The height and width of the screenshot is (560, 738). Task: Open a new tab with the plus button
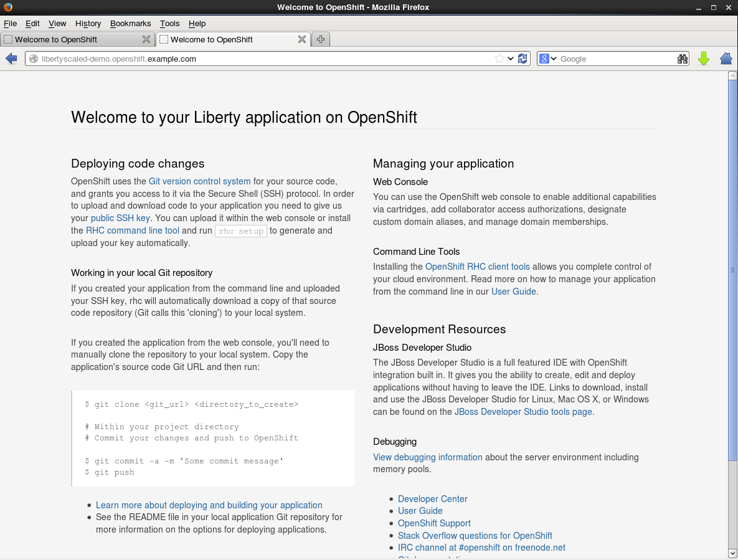(x=321, y=39)
